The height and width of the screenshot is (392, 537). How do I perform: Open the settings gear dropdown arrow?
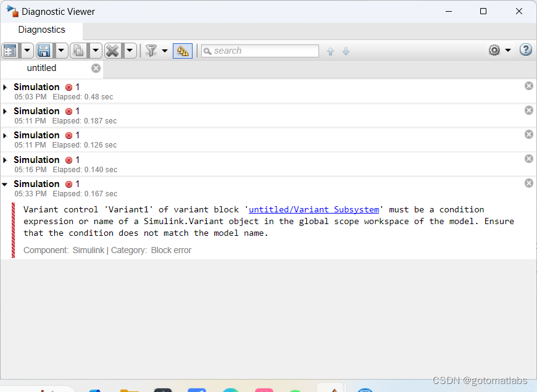point(508,51)
